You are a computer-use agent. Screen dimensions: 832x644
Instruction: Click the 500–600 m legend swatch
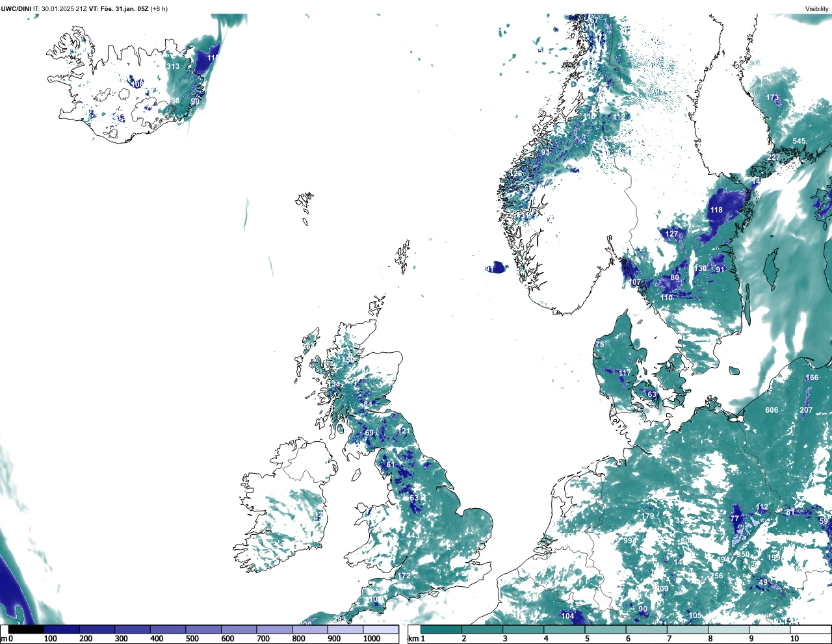(203, 629)
